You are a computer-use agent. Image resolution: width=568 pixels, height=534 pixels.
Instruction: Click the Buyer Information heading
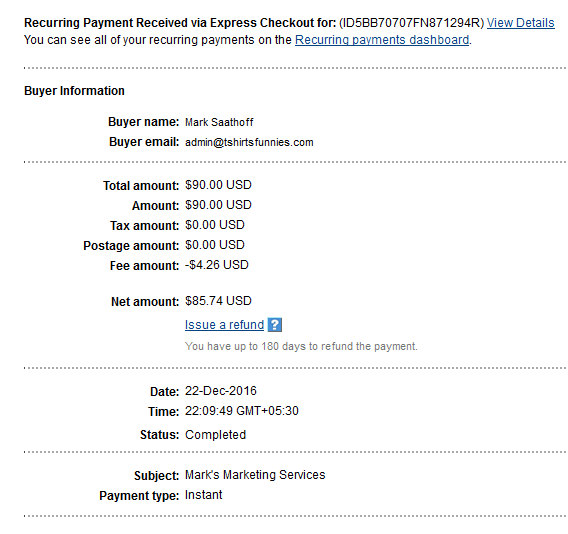pos(74,91)
